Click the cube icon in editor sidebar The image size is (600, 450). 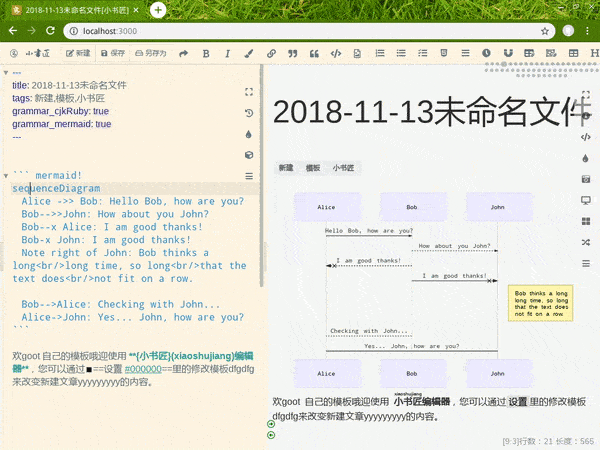click(x=249, y=155)
